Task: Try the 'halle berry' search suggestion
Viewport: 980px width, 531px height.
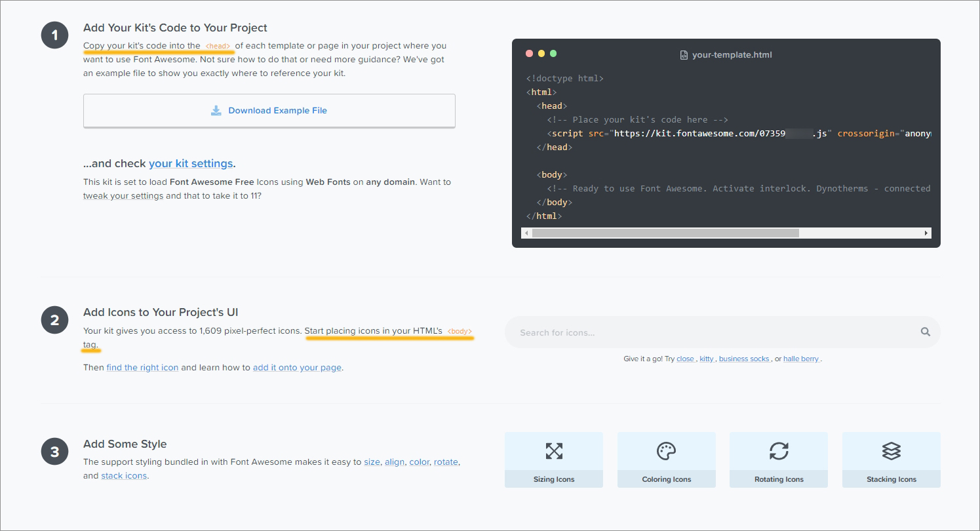Action: [x=801, y=359]
